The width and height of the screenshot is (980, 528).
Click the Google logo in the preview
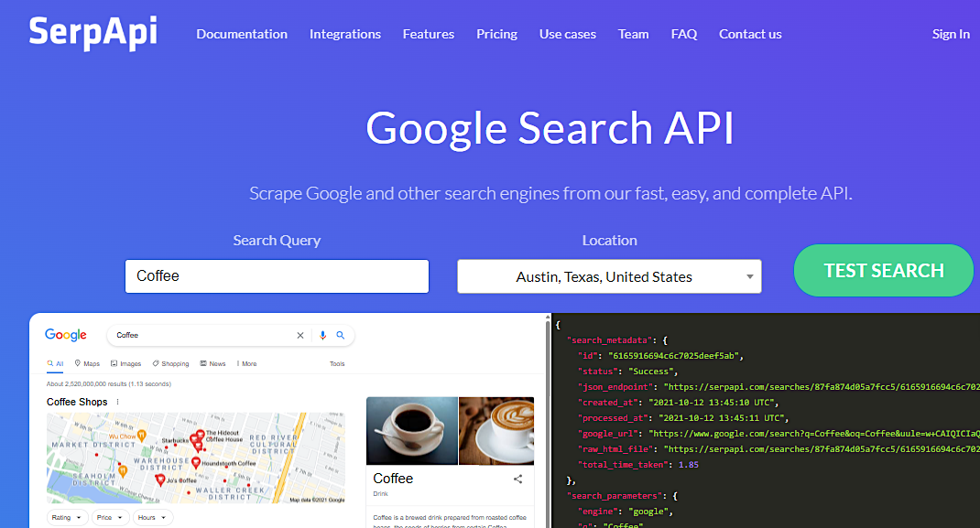click(66, 335)
